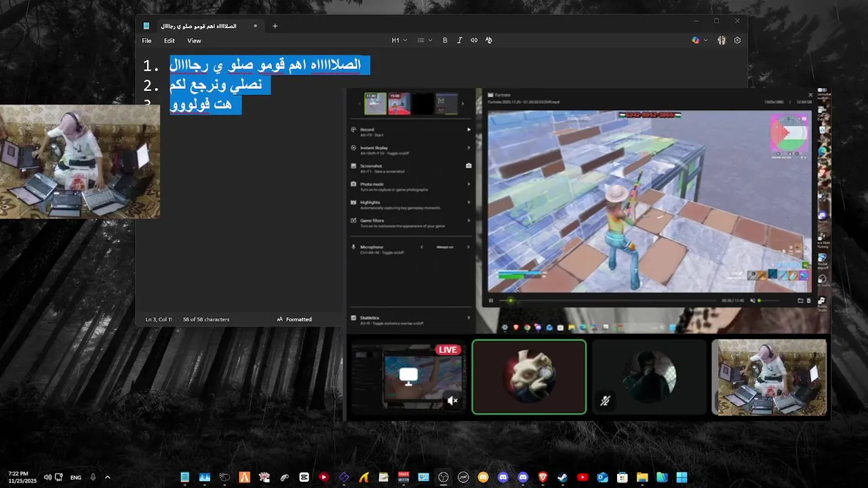Add a new Notepad tab
Image resolution: width=868 pixels, height=488 pixels.
[275, 26]
